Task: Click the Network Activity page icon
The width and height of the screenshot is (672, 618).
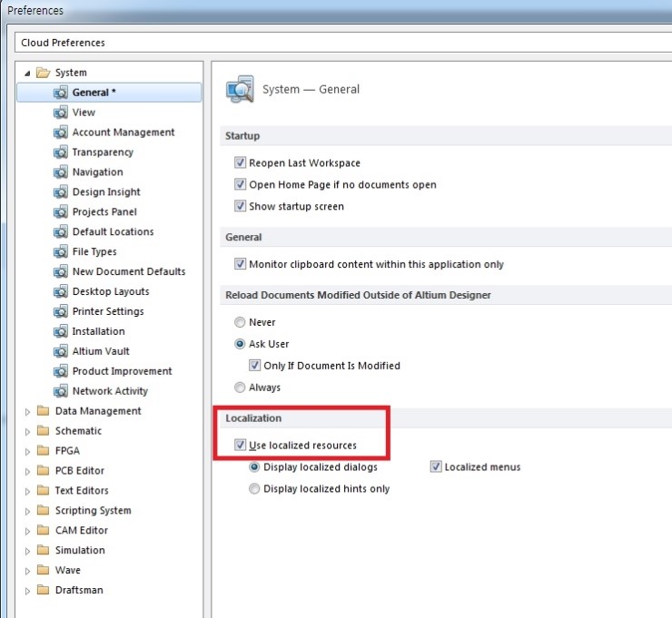Action: [61, 391]
